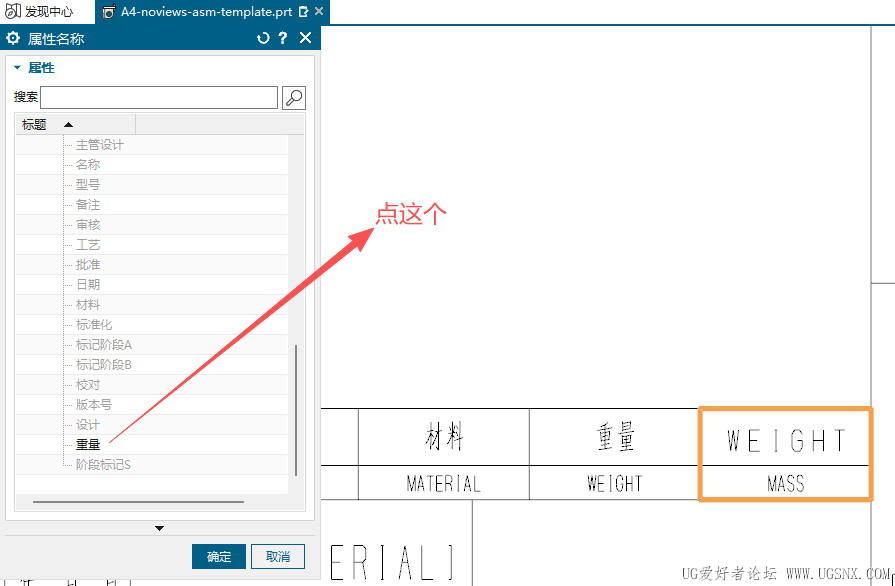The width and height of the screenshot is (895, 586).
Task: Open dialog settings gear icon
Action: [13, 38]
